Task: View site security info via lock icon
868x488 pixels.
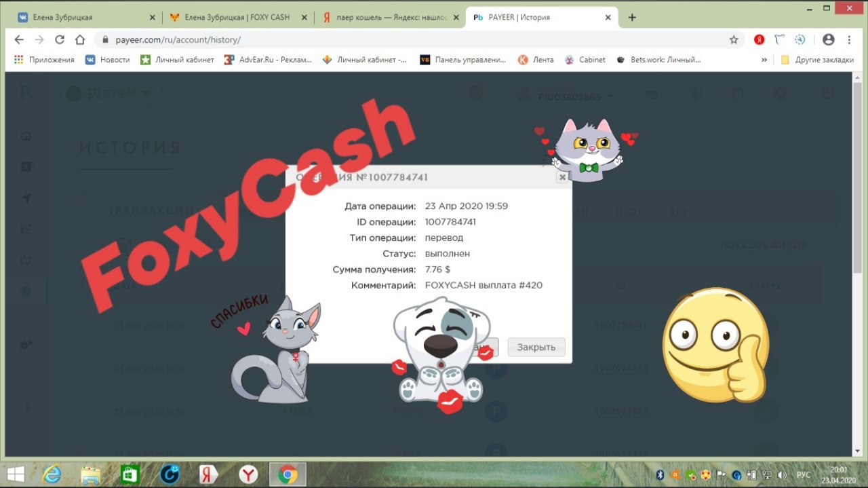Action: click(x=106, y=40)
